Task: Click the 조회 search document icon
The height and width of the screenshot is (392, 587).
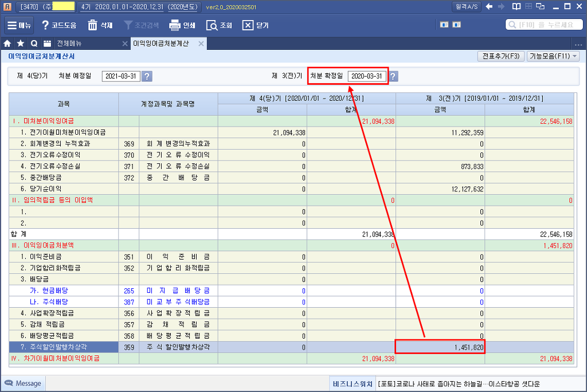Action: click(212, 25)
